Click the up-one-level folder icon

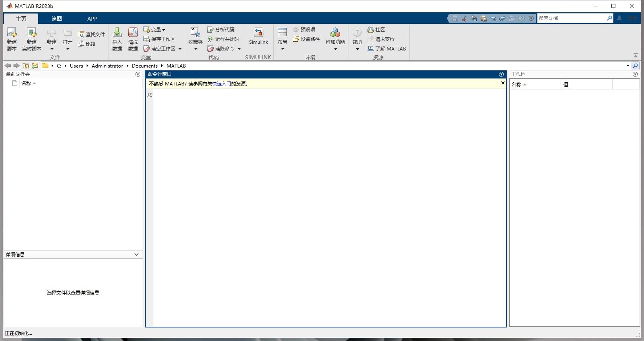(x=26, y=66)
